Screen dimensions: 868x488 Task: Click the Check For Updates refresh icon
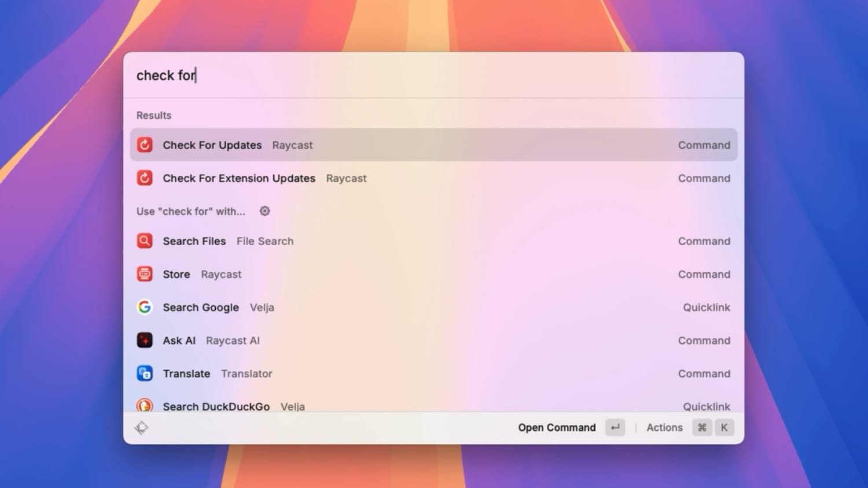[x=145, y=145]
